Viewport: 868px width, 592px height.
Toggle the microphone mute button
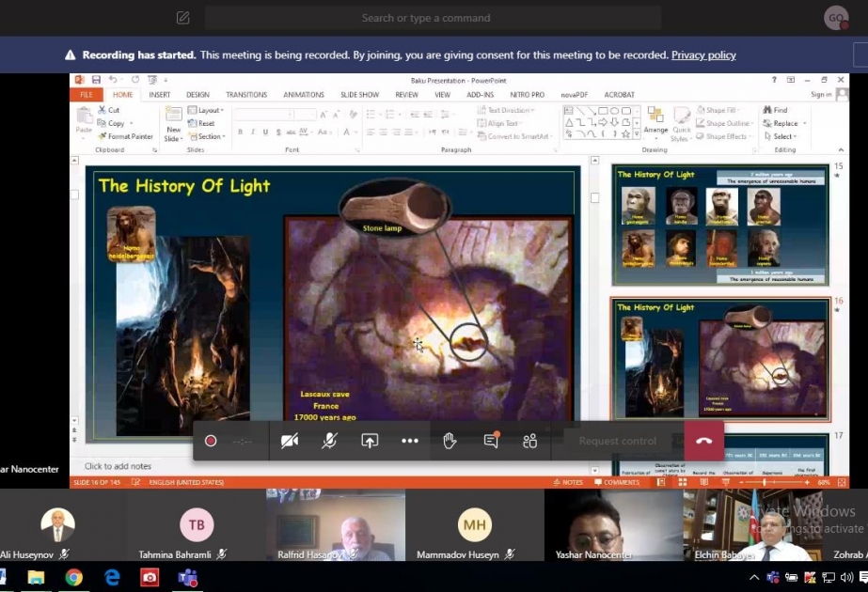329,441
